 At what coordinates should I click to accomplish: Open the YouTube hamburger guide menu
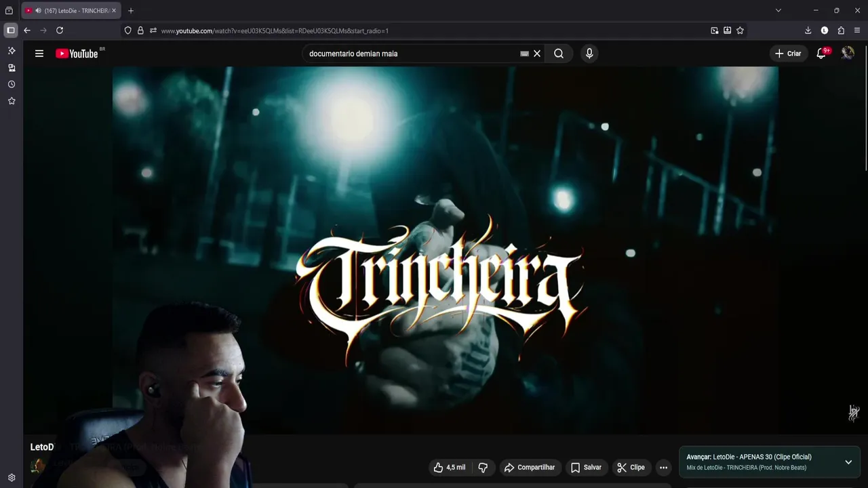click(x=39, y=54)
